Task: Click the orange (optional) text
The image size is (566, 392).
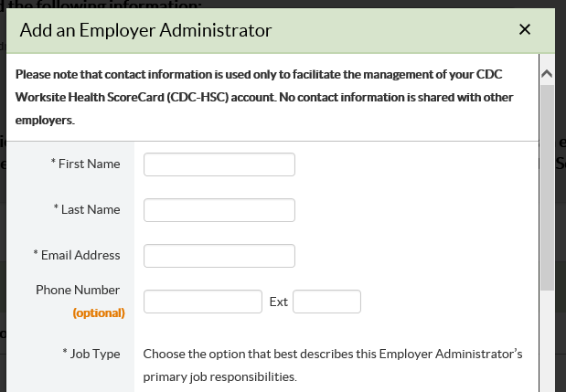Action: [x=99, y=313]
